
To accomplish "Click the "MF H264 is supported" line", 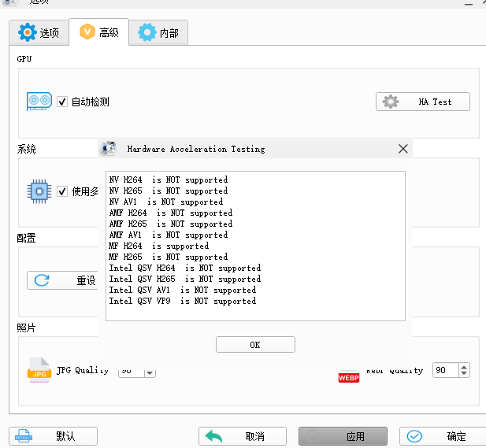I will tap(158, 246).
